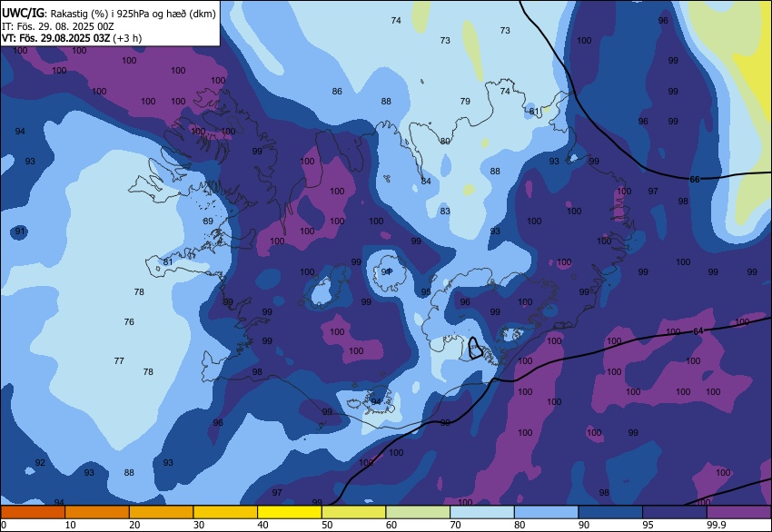Screen dimensions: 772x532
Task: Click the map title 'Rakastig (%) í 925hPa og hæð (dkm)'
Action: [133, 14]
